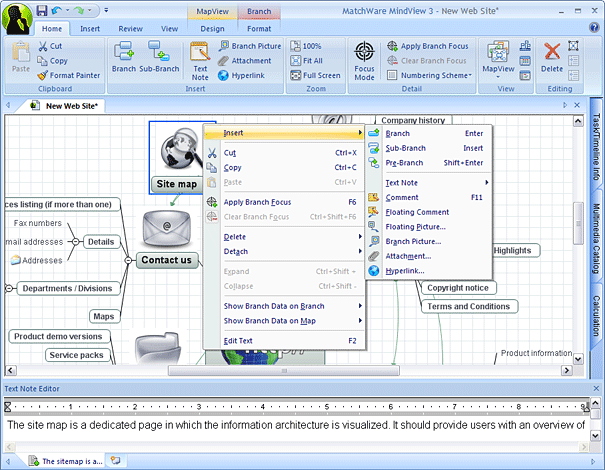Image resolution: width=605 pixels, height=470 pixels.
Task: Open the Multimedia Catalog side panel
Action: click(597, 238)
